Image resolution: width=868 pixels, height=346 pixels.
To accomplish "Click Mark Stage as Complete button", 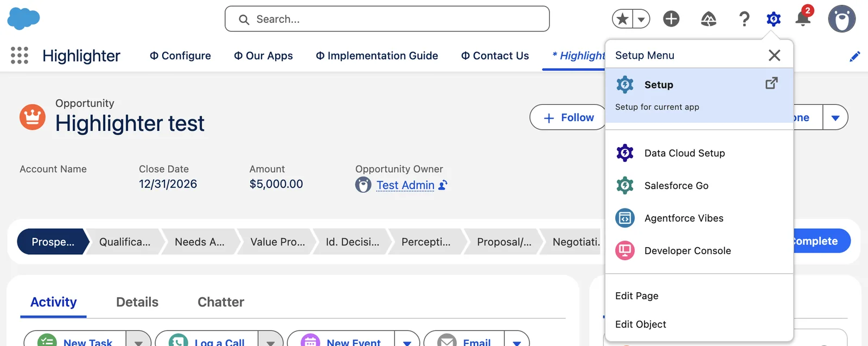I will pyautogui.click(x=821, y=241).
